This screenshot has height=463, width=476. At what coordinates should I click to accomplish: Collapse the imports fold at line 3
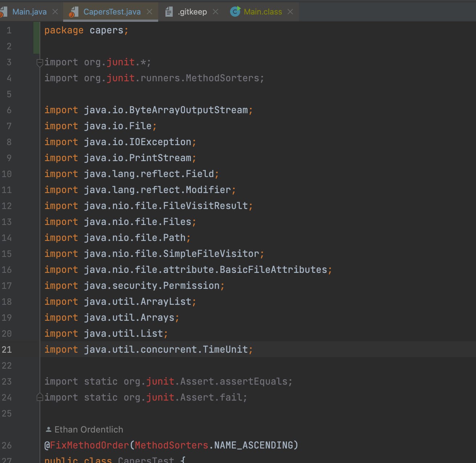(x=40, y=62)
